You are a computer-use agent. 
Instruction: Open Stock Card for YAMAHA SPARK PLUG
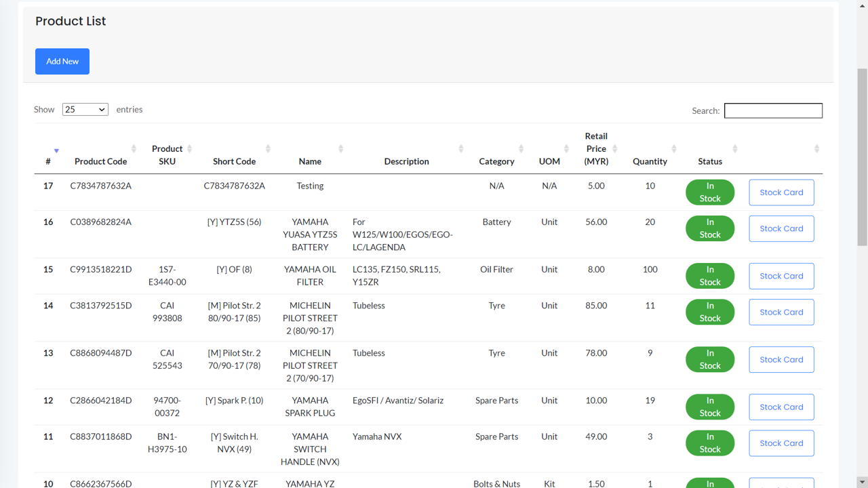pos(781,407)
